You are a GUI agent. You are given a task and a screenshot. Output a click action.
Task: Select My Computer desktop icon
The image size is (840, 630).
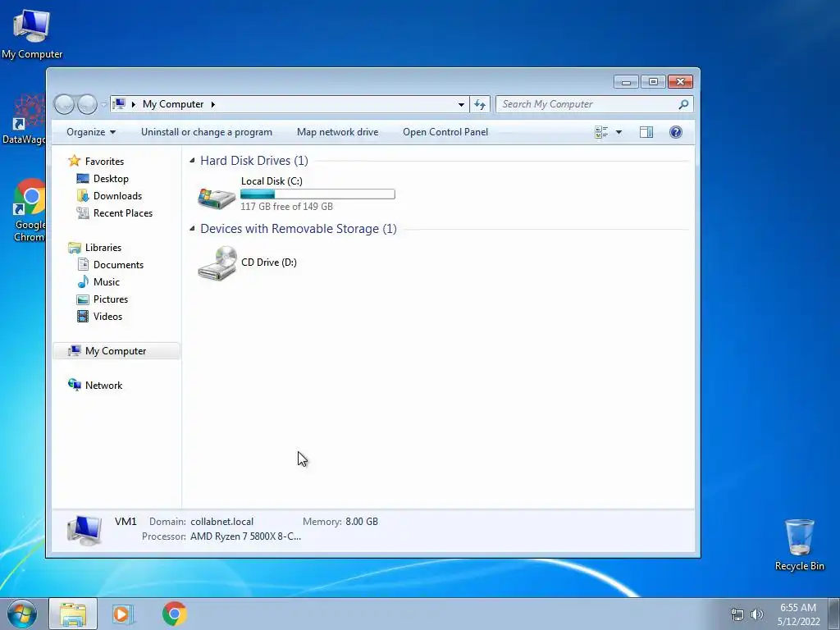tap(32, 33)
